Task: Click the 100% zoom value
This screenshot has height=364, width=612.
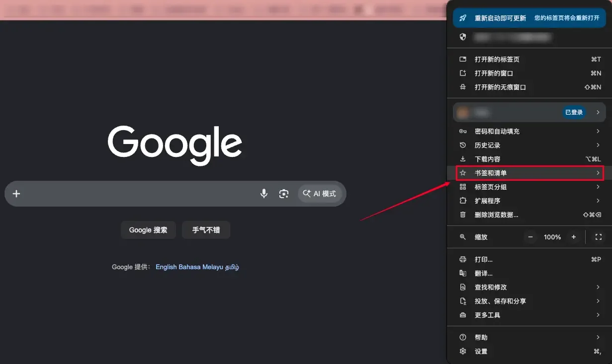Action: point(552,237)
